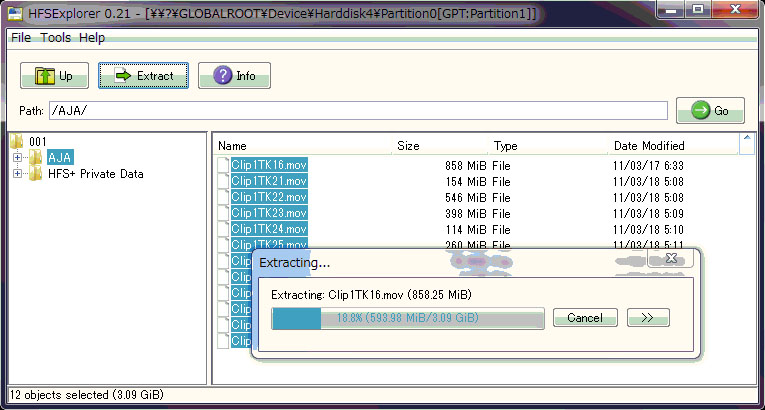The height and width of the screenshot is (410, 765).
Task: Select the AJA folder in tree
Action: pyautogui.click(x=60, y=158)
